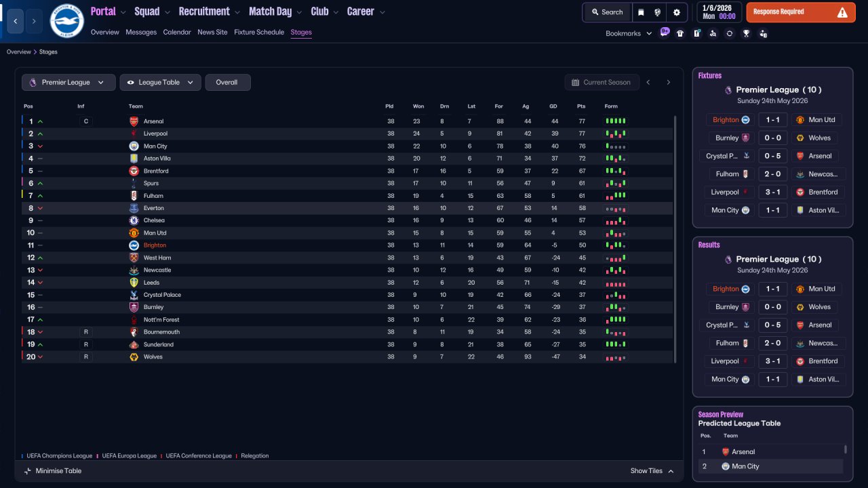Click the bookmark flag icon beside Search
Screen dimensions: 868x488
pyautogui.click(x=641, y=12)
